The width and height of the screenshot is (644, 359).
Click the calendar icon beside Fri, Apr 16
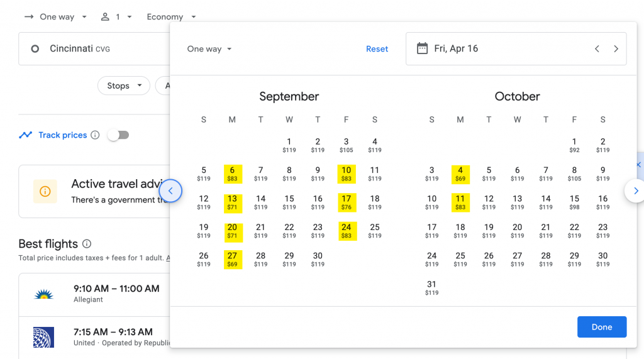click(x=422, y=48)
